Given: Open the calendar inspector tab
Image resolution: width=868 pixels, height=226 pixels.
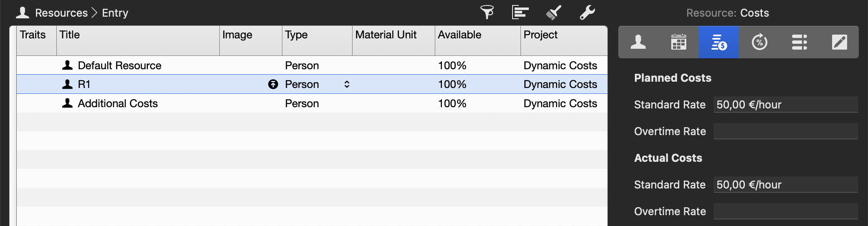Looking at the screenshot, I should click(x=678, y=42).
